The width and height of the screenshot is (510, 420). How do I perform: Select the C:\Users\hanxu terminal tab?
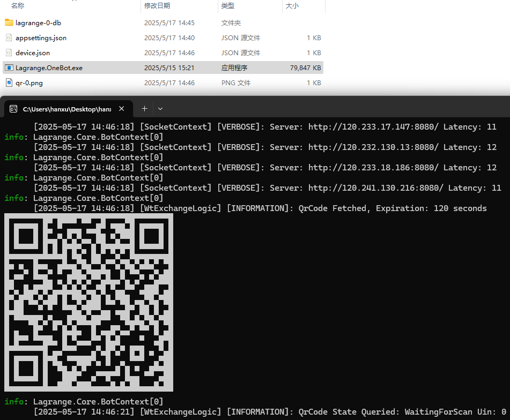coord(66,109)
